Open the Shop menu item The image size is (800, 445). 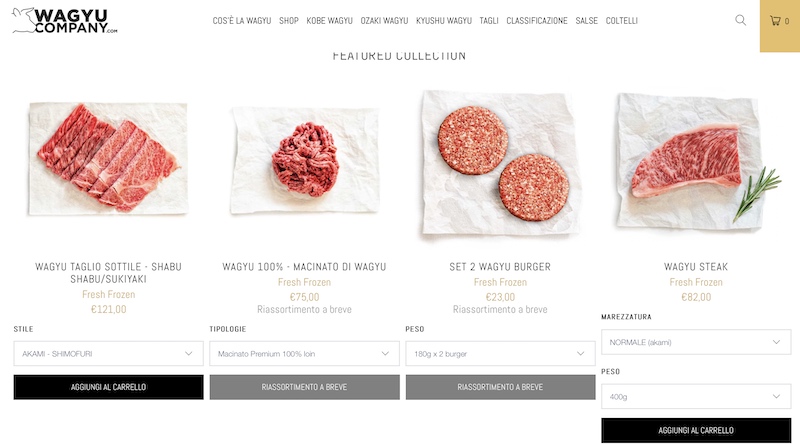[289, 21]
